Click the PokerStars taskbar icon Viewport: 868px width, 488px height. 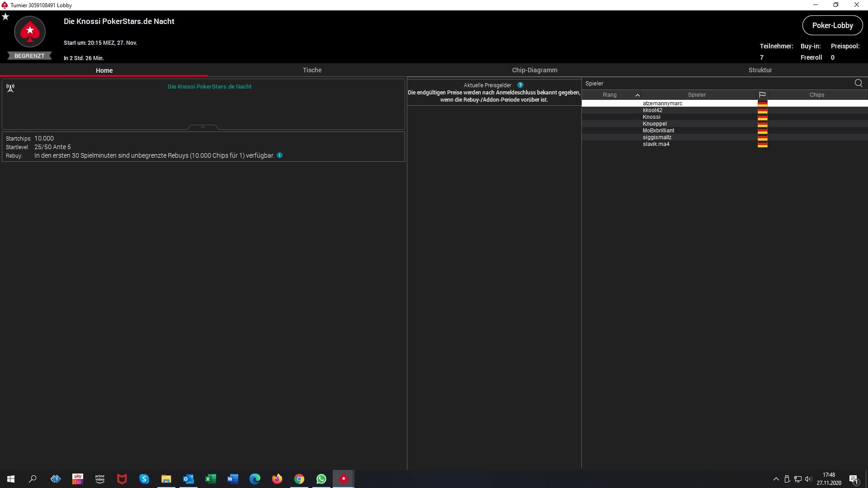coord(344,479)
